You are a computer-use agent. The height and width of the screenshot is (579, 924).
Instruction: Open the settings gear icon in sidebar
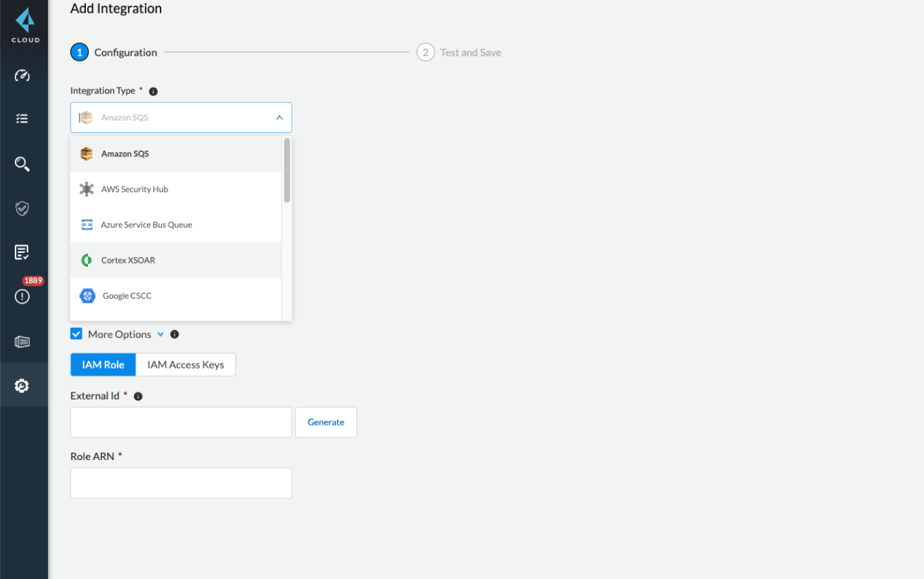(22, 385)
